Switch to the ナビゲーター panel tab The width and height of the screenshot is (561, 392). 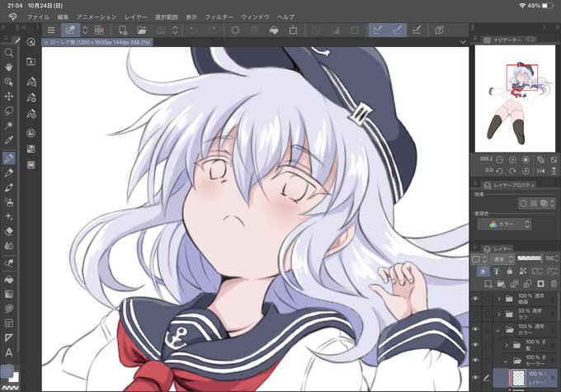tap(504, 40)
